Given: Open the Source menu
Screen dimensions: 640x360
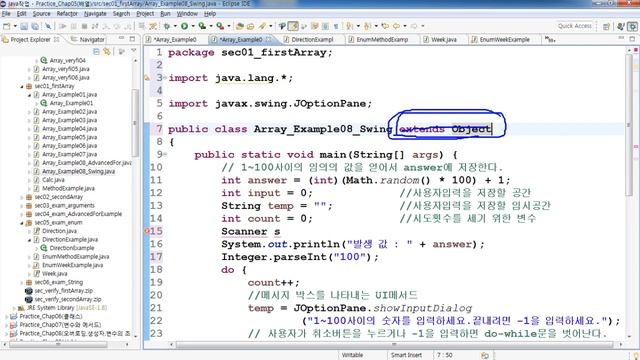Looking at the screenshot, I should click(42, 13).
